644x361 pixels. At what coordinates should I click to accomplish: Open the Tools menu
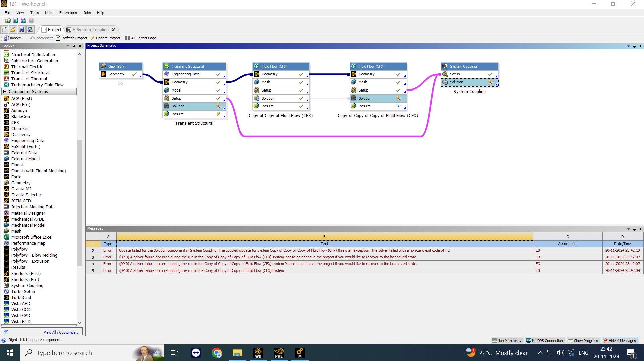coord(34,13)
